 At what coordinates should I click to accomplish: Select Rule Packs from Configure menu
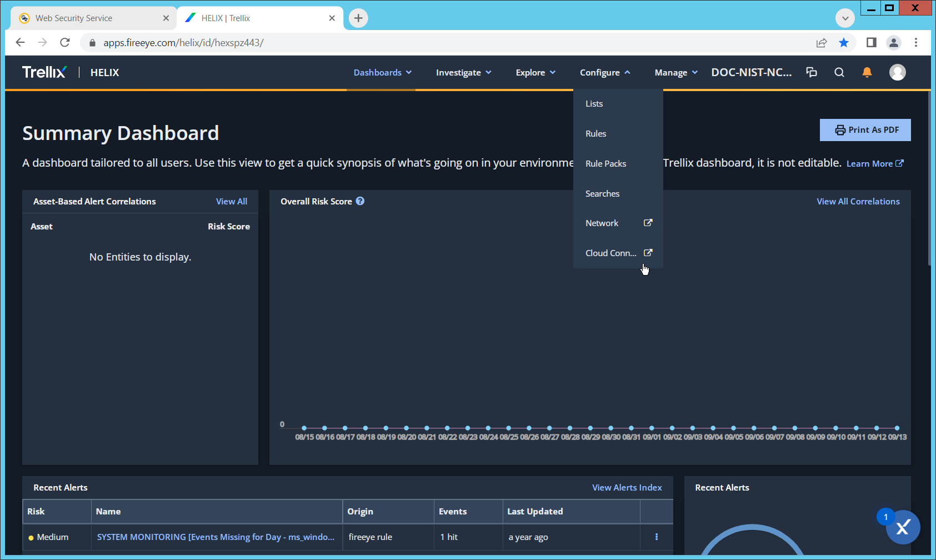(x=605, y=163)
